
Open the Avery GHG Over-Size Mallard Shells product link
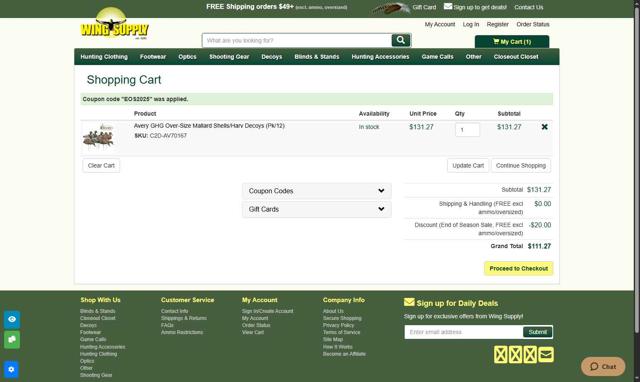click(x=209, y=126)
